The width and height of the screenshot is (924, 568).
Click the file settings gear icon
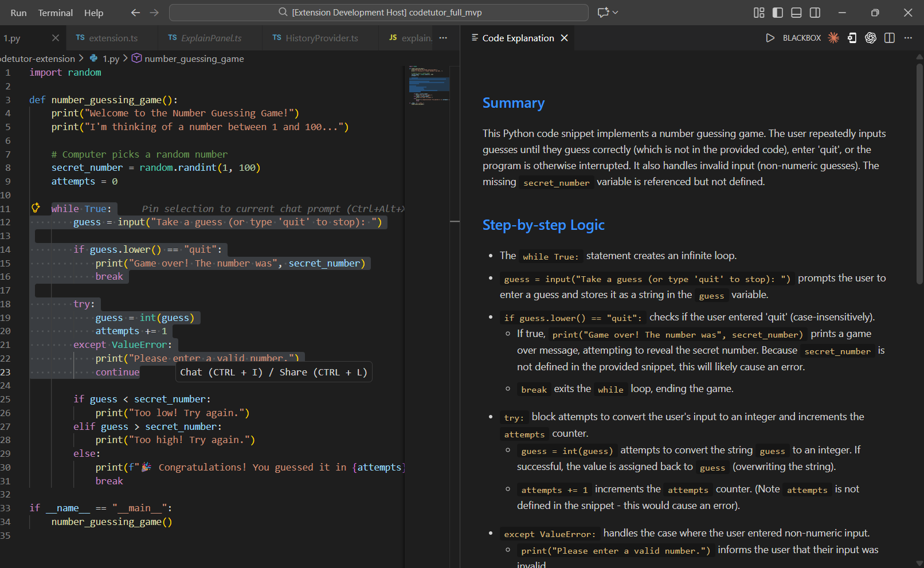coord(852,38)
